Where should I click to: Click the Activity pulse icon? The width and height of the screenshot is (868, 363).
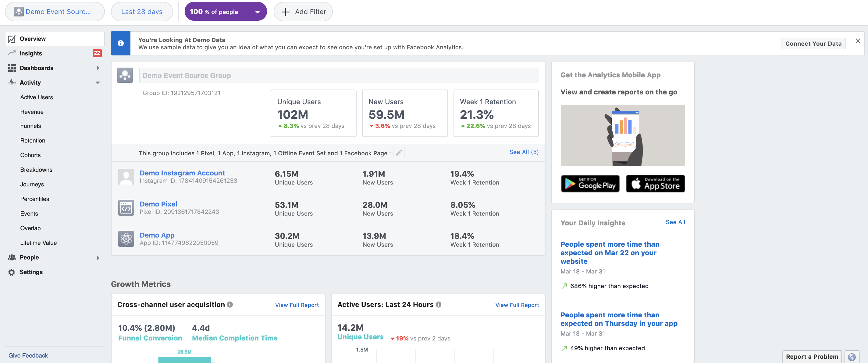click(12, 82)
